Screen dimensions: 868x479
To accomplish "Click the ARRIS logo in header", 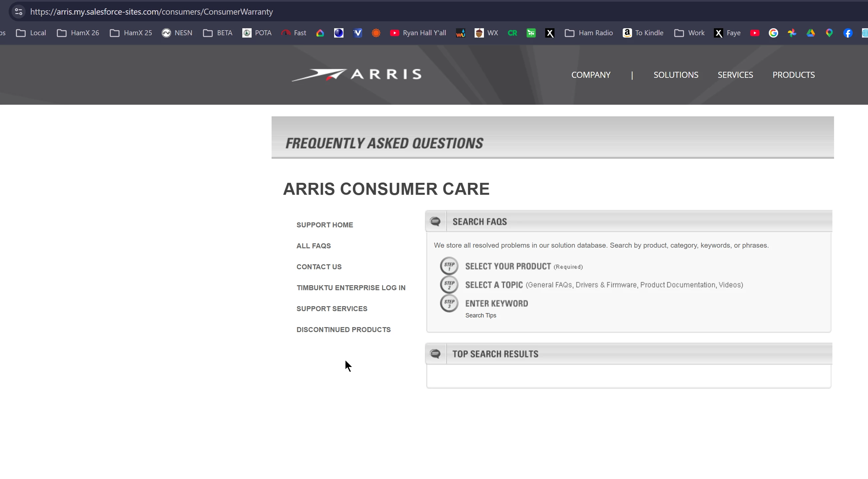I will click(x=356, y=74).
